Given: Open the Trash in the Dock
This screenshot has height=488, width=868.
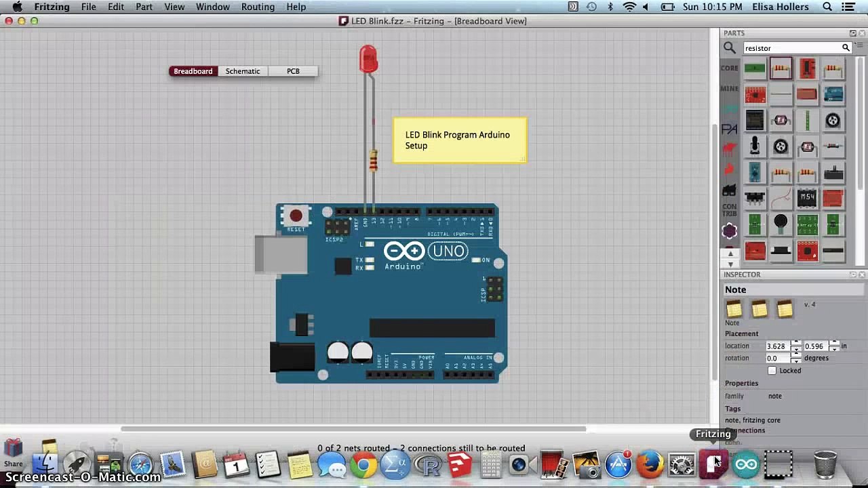Looking at the screenshot, I should (825, 465).
